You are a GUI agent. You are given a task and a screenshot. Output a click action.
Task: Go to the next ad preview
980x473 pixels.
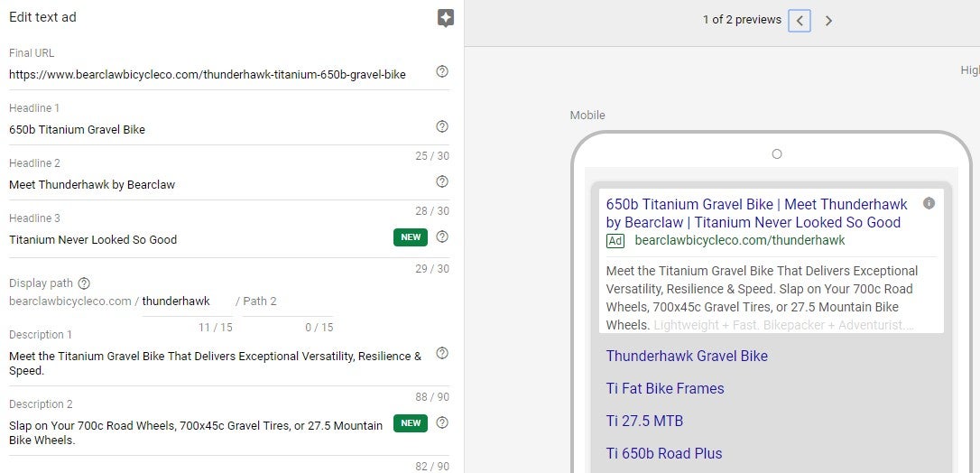pos(828,21)
